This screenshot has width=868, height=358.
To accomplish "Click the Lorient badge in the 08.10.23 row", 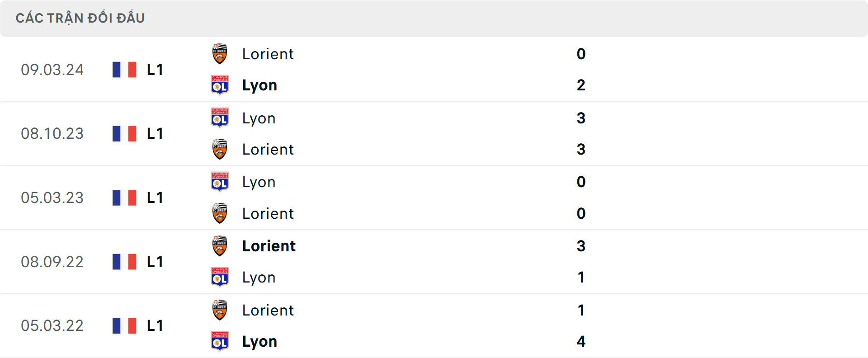I will point(220,149).
